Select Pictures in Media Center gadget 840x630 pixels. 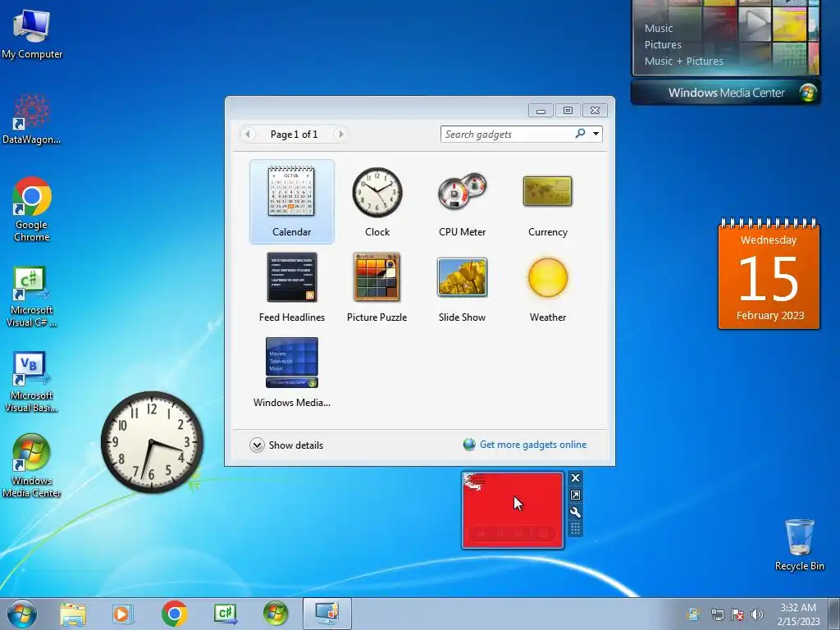click(663, 45)
